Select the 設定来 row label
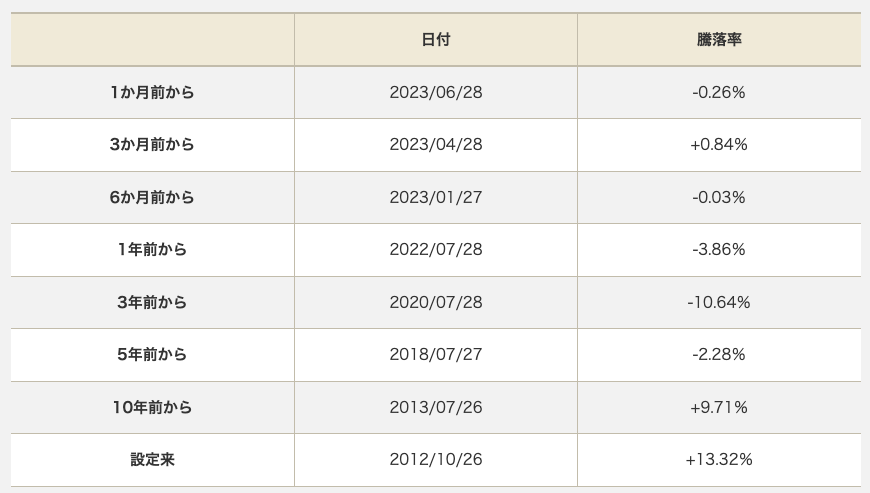 coord(152,460)
